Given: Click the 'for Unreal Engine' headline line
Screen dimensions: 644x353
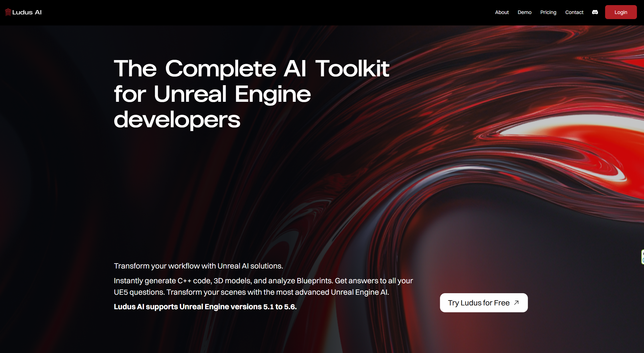Looking at the screenshot, I should [212, 94].
